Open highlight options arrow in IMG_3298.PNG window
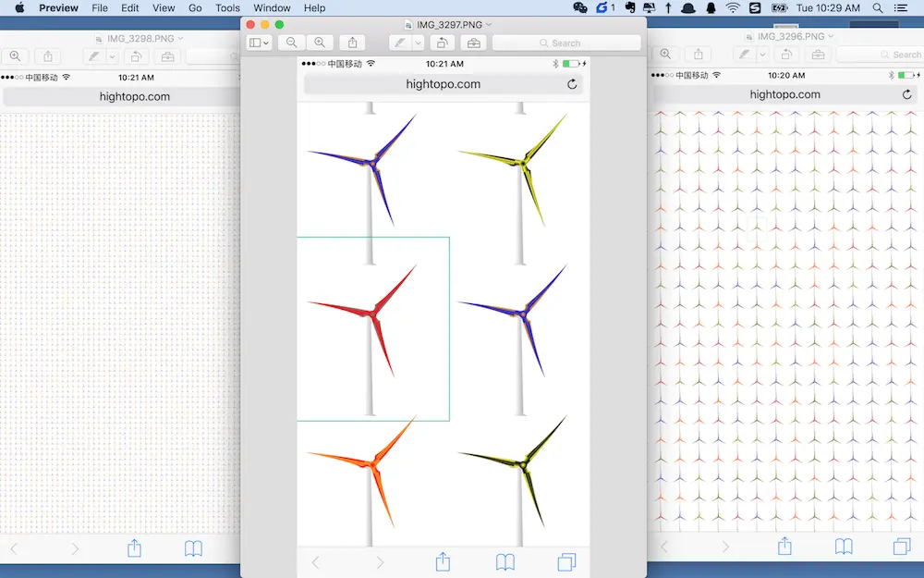Image resolution: width=924 pixels, height=578 pixels. 112,56
